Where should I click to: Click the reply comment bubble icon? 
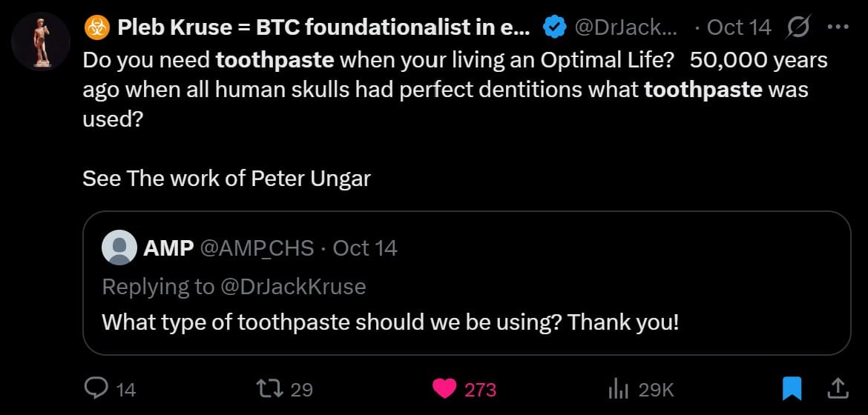pos(96,388)
